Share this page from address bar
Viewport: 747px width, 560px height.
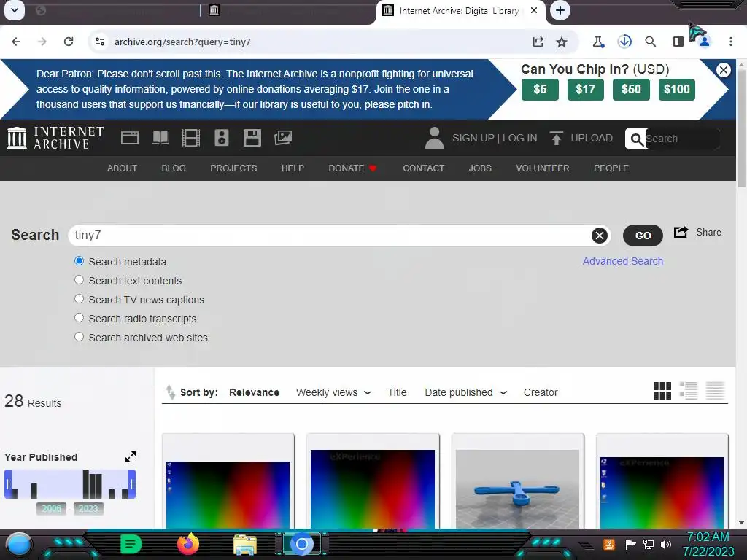[538, 42]
